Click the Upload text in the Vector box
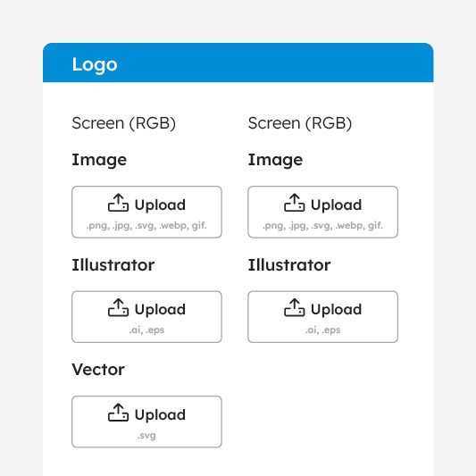Image resolution: width=476 pixels, height=476 pixels. tap(160, 415)
